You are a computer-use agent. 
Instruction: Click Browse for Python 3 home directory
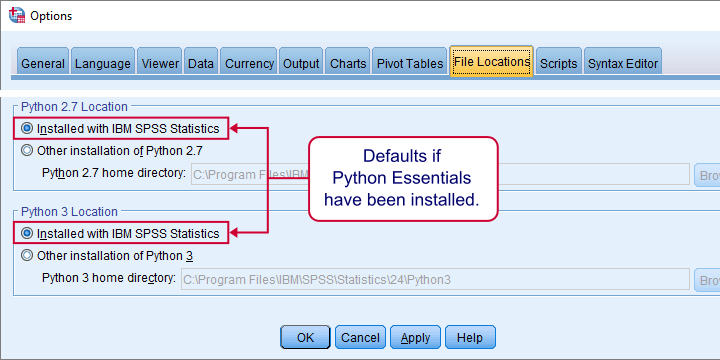707,280
